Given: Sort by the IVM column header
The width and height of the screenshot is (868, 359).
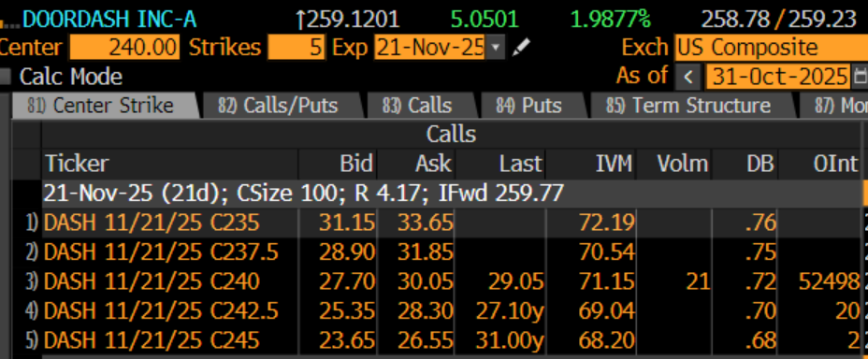Looking at the screenshot, I should click(x=591, y=164).
